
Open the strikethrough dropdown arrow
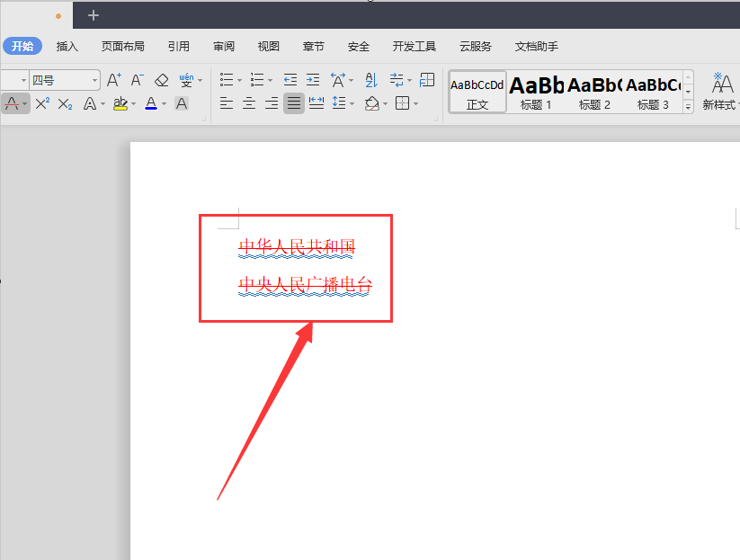pyautogui.click(x=24, y=103)
